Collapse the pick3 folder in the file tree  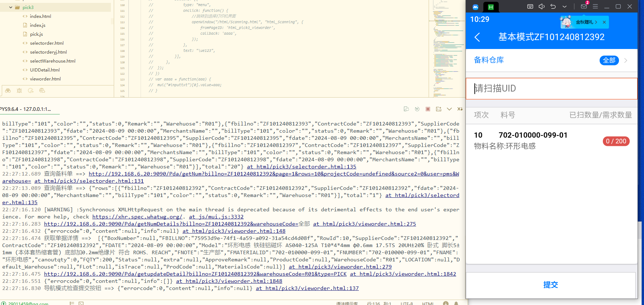tap(11, 7)
